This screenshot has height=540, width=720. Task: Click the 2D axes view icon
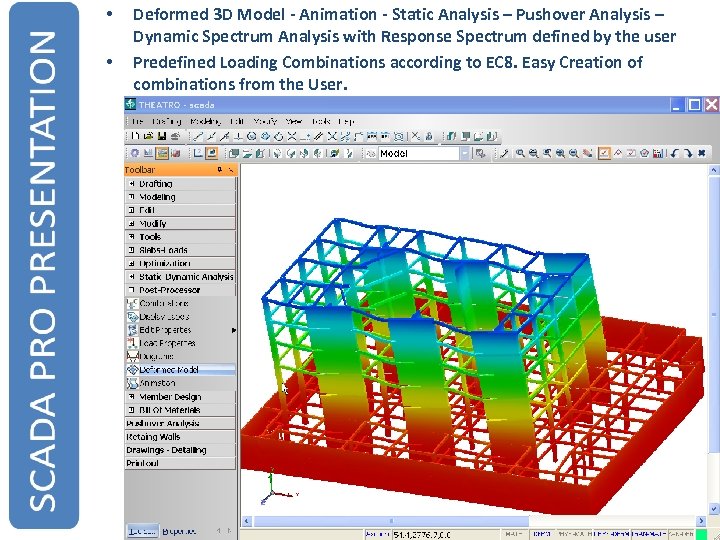click(x=197, y=153)
